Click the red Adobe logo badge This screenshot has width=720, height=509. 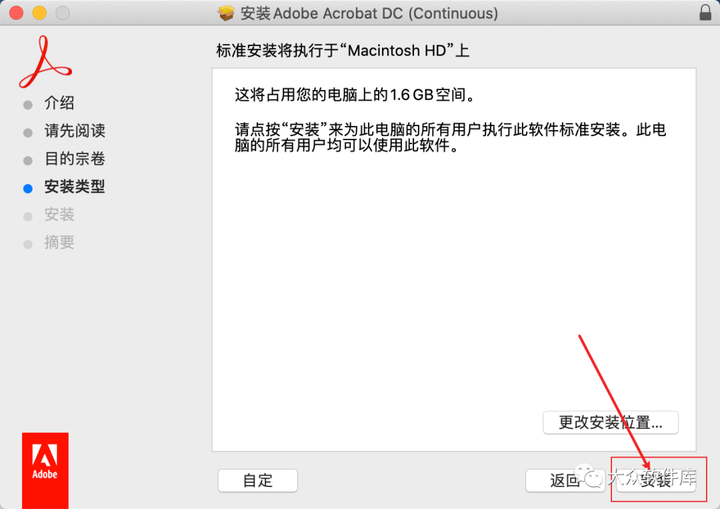[45, 470]
